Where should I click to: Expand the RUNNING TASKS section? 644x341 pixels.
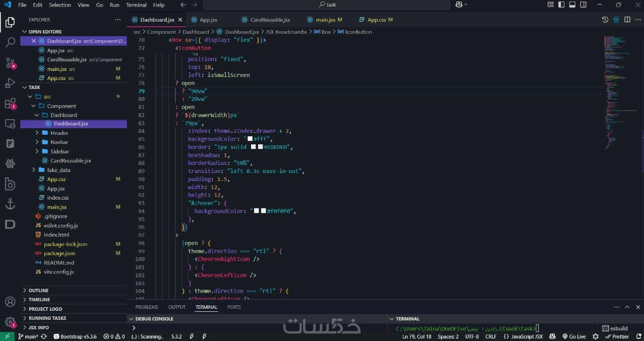(x=73, y=318)
